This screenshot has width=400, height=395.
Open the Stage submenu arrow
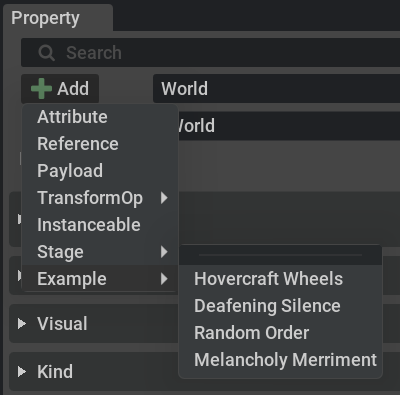[164, 252]
